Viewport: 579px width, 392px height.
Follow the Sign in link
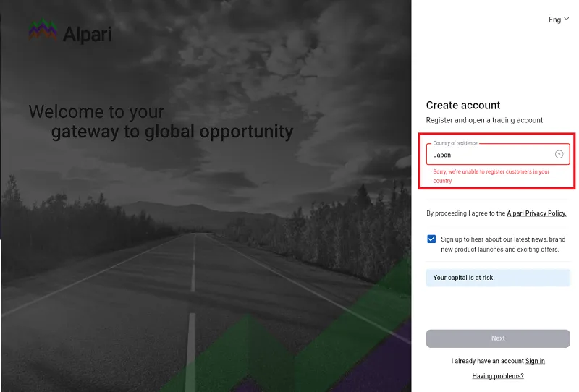click(x=535, y=361)
